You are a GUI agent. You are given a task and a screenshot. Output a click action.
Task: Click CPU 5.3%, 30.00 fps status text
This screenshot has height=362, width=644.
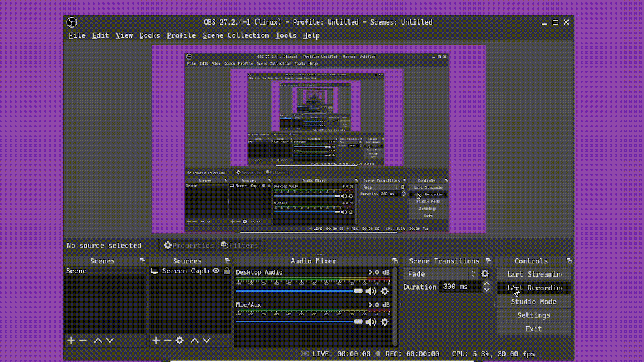tap(493, 354)
